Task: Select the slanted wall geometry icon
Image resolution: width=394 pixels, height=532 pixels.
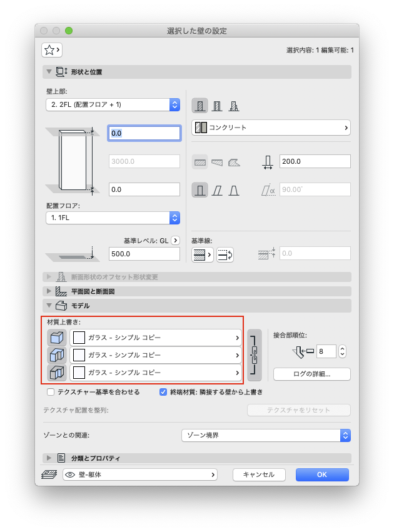Action: pyautogui.click(x=217, y=190)
